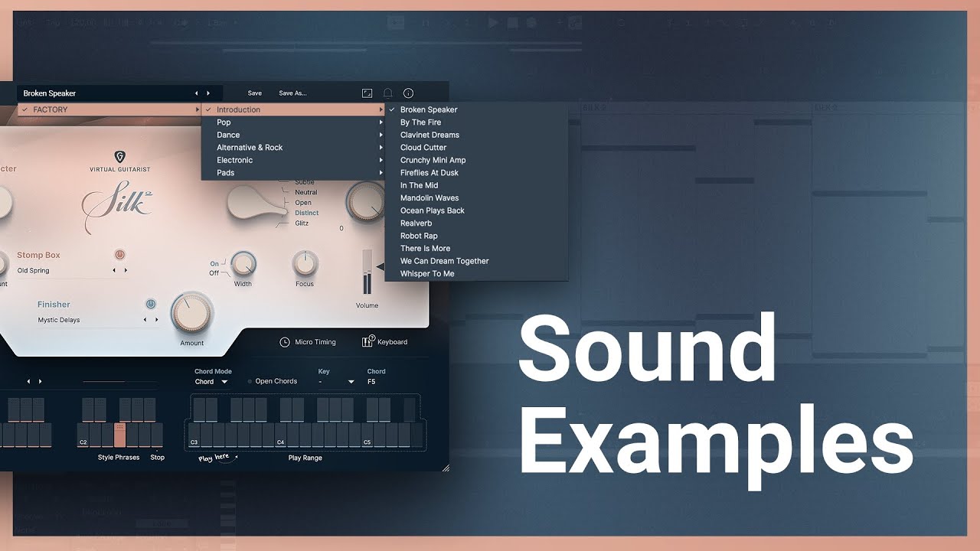Expand the Alternative & Rock category
This screenshot has height=551, width=980.
click(x=293, y=148)
